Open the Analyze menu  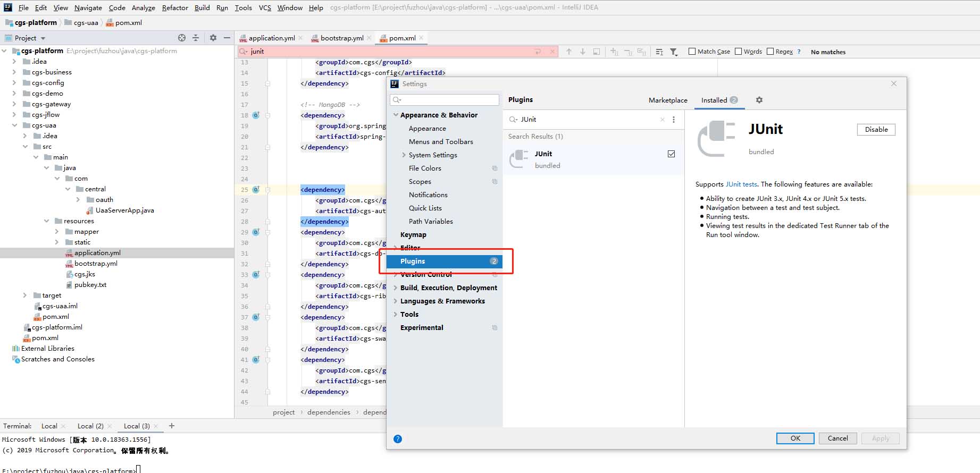[144, 7]
